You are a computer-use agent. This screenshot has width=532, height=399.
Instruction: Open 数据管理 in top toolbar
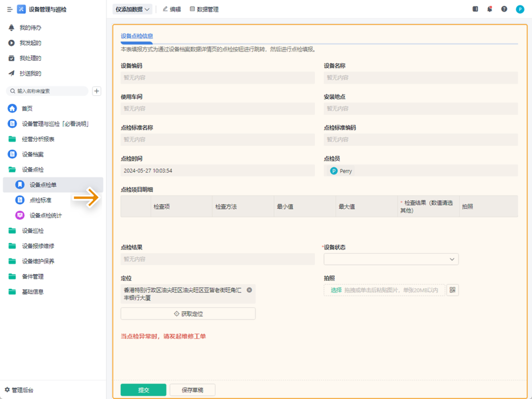204,9
